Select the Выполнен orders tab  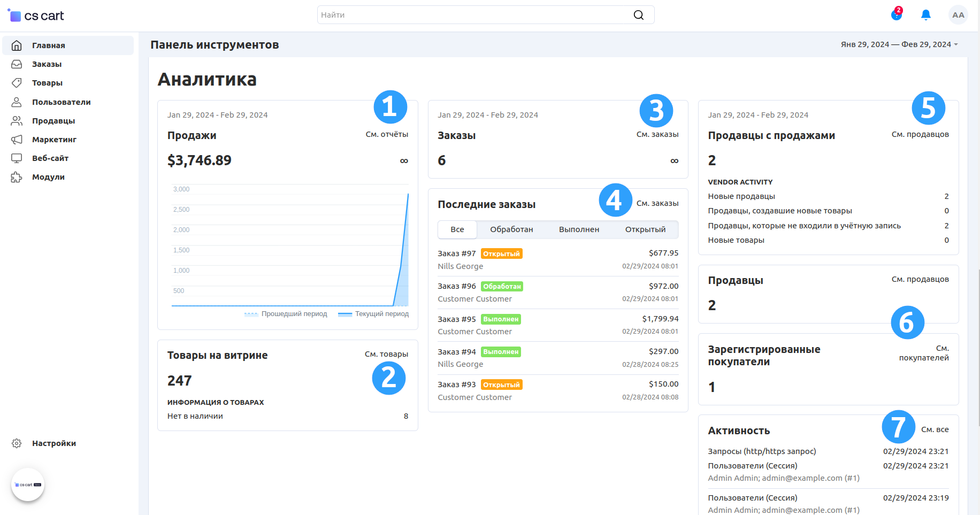(x=579, y=229)
